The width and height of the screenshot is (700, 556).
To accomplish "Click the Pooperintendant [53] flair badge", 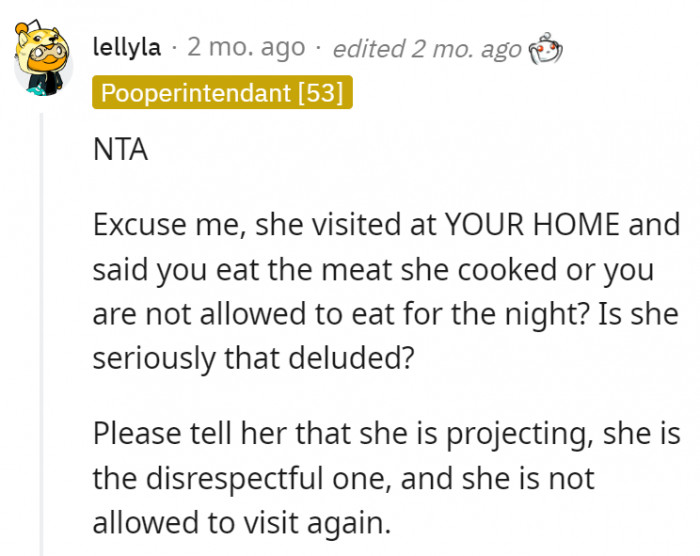I will click(x=222, y=94).
